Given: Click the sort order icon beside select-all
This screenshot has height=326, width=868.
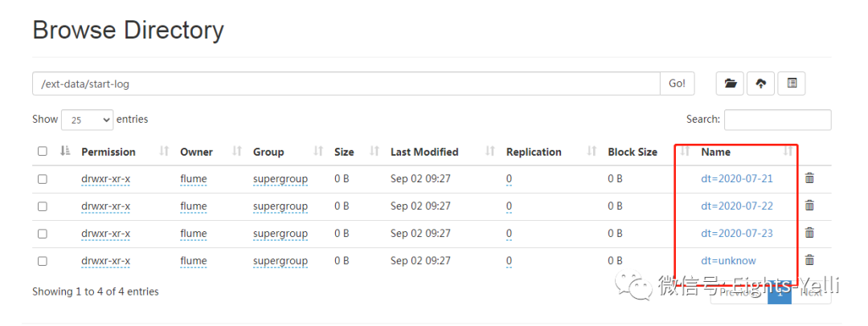Looking at the screenshot, I should click(x=65, y=151).
